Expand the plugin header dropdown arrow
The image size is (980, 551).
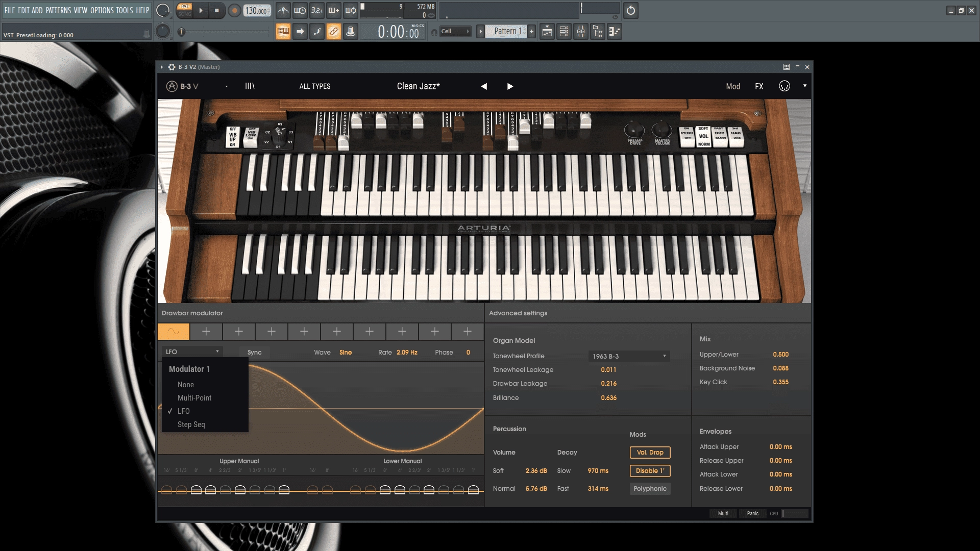805,86
